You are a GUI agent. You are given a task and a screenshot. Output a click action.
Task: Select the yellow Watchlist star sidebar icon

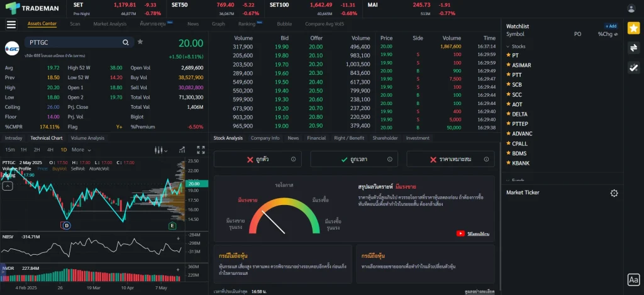click(633, 28)
